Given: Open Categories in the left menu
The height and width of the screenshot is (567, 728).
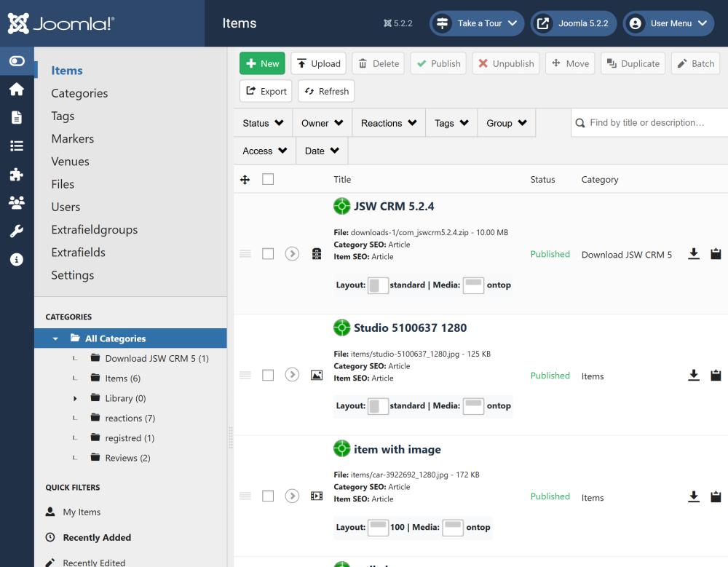Looking at the screenshot, I should (79, 93).
